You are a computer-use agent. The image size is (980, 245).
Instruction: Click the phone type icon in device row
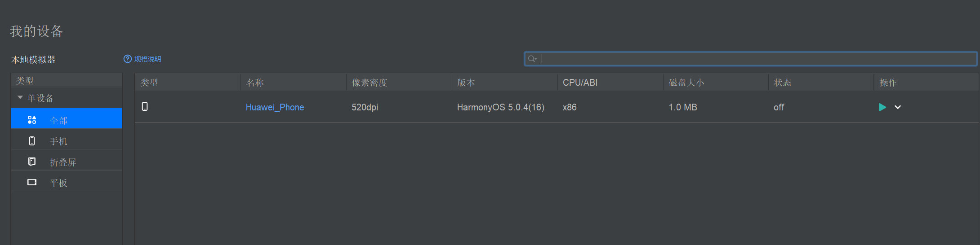tap(145, 106)
